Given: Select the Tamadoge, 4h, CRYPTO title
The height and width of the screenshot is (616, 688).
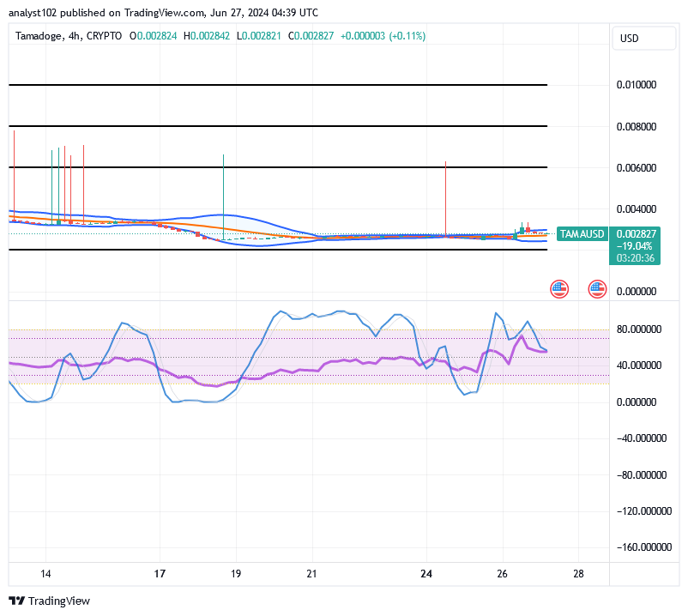Looking at the screenshot, I should [69, 36].
